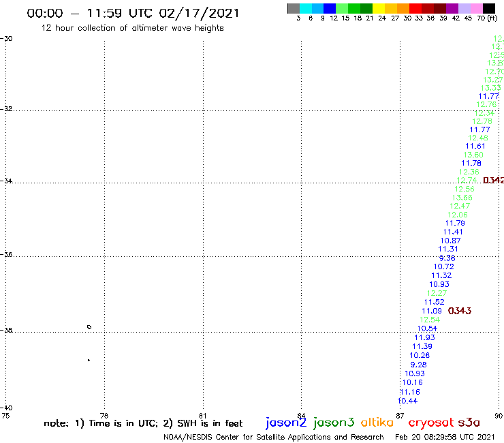Click the purple swatch in the legend bar
Image resolution: width=504 pixels, height=443 pixels.
tap(452, 8)
